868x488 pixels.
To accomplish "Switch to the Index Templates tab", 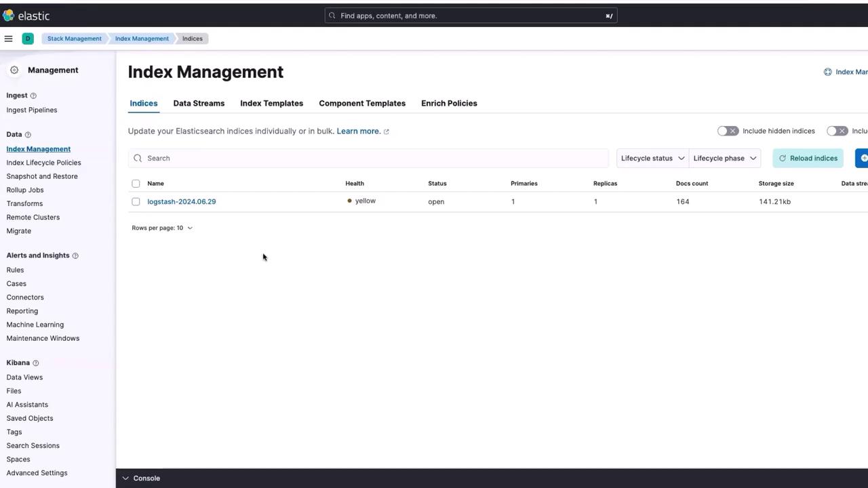I will [271, 104].
